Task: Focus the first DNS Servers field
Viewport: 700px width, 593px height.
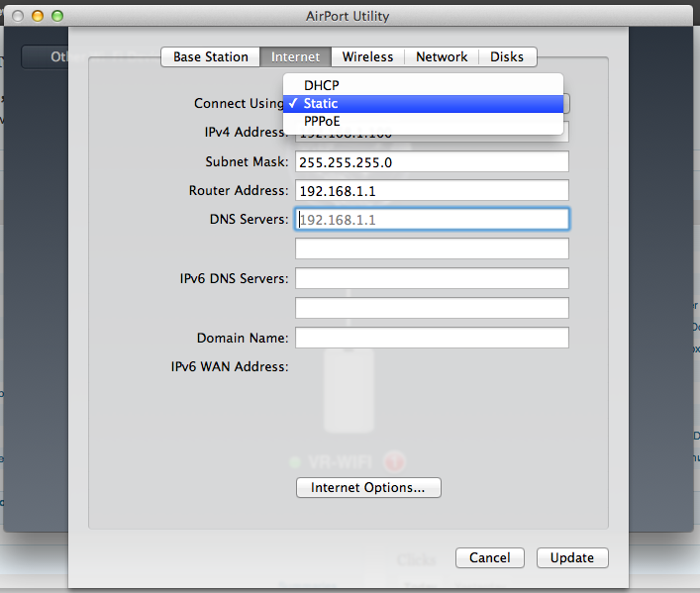Action: point(432,219)
